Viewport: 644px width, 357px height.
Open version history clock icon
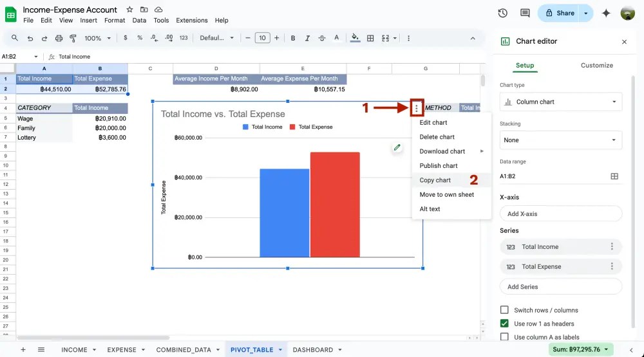click(x=503, y=13)
